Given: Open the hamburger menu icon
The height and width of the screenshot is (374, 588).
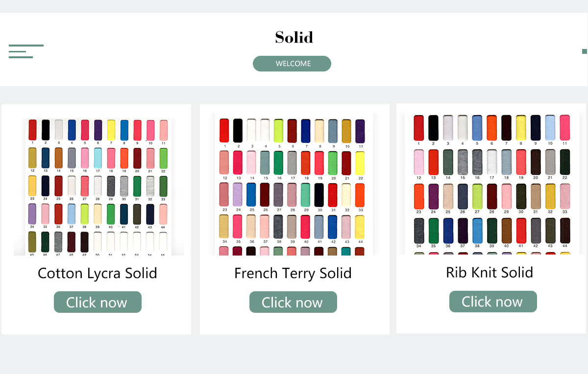Looking at the screenshot, I should tap(26, 51).
